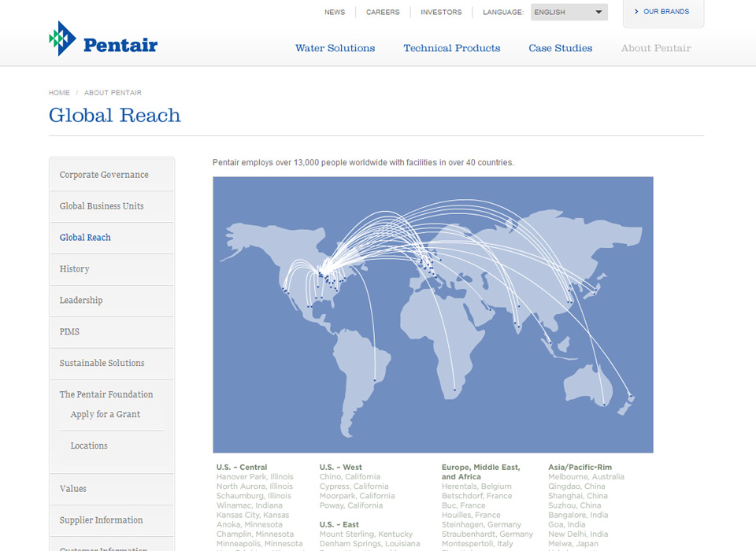This screenshot has width=756, height=551.
Task: Click Steinhagen, Germany text
Action: 481,524
